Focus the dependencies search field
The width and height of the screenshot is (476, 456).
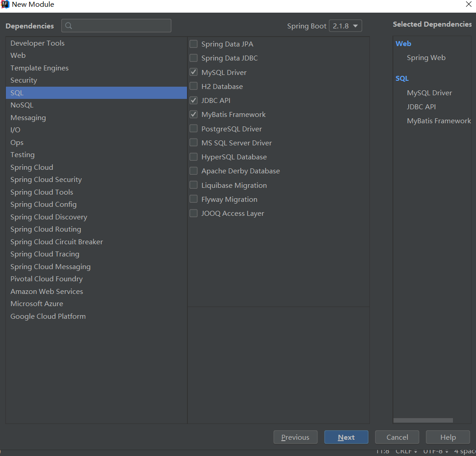tap(116, 26)
